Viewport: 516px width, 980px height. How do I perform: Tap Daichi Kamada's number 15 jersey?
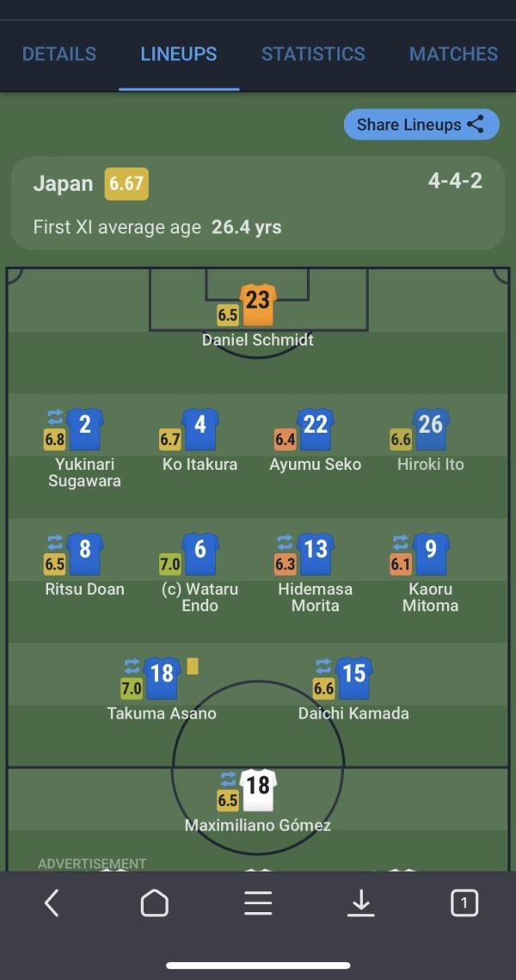click(x=354, y=677)
